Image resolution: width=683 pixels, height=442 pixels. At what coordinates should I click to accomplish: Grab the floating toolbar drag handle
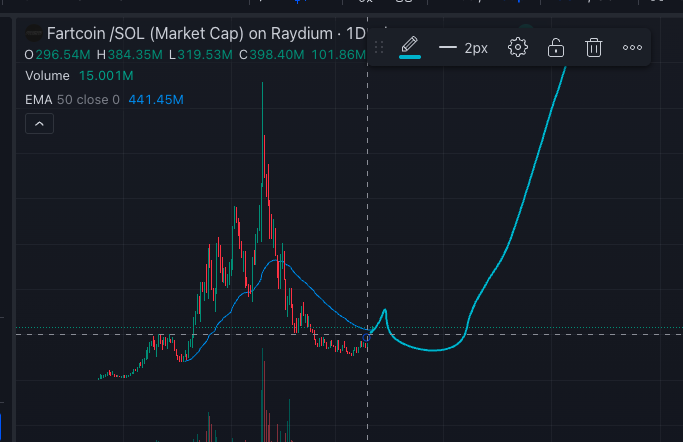pyautogui.click(x=379, y=47)
